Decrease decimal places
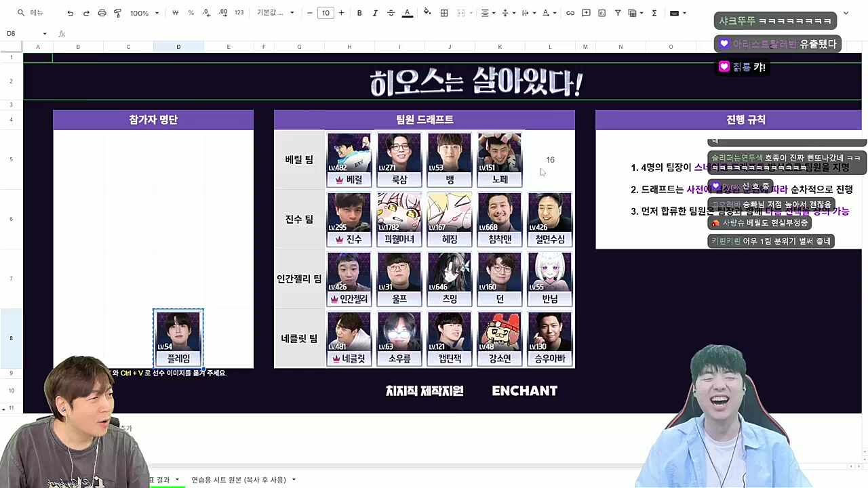 coord(207,13)
